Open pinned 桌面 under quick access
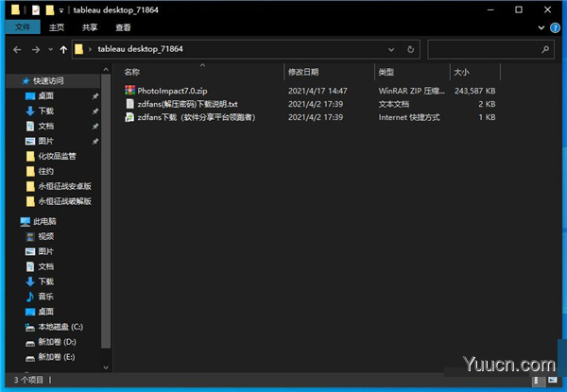Image resolution: width=567 pixels, height=392 pixels. coord(46,95)
